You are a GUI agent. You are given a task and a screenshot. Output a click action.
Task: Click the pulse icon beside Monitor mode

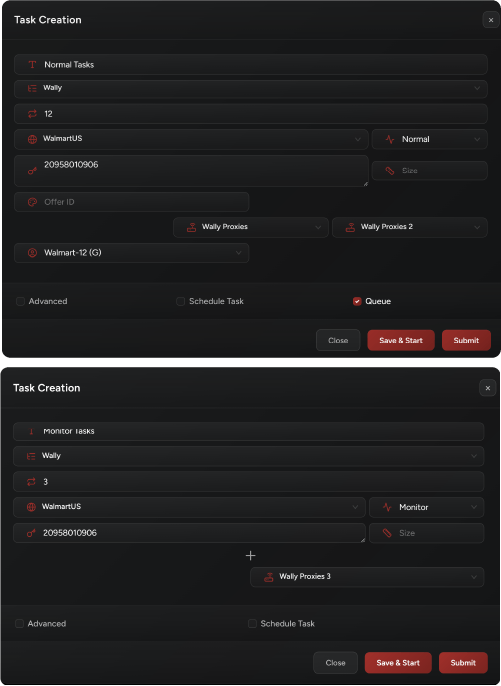(387, 507)
